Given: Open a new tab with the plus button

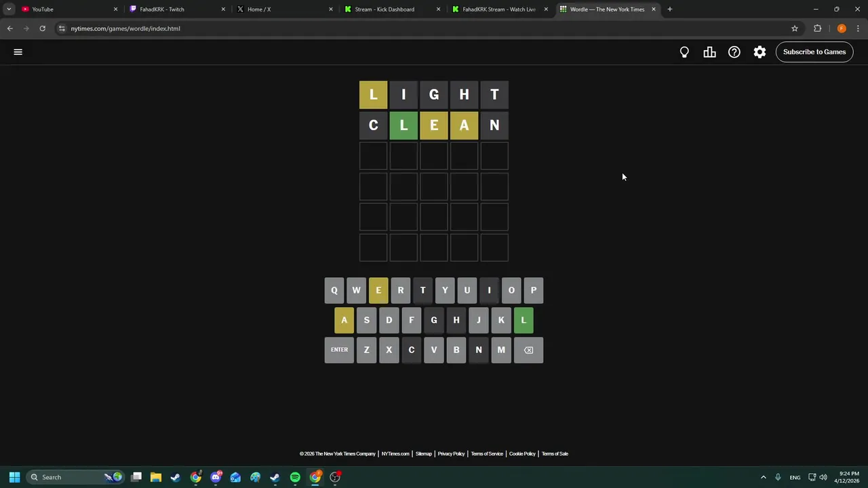Looking at the screenshot, I should pos(669,9).
